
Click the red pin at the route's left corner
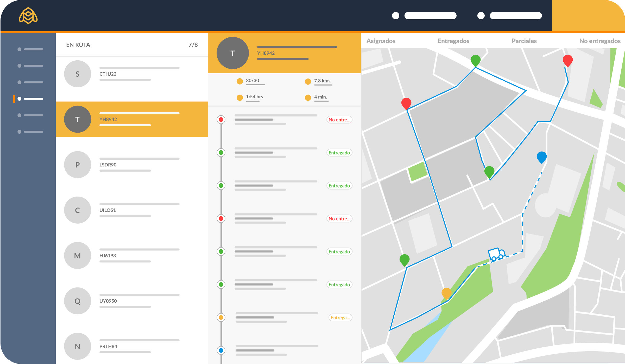(406, 104)
